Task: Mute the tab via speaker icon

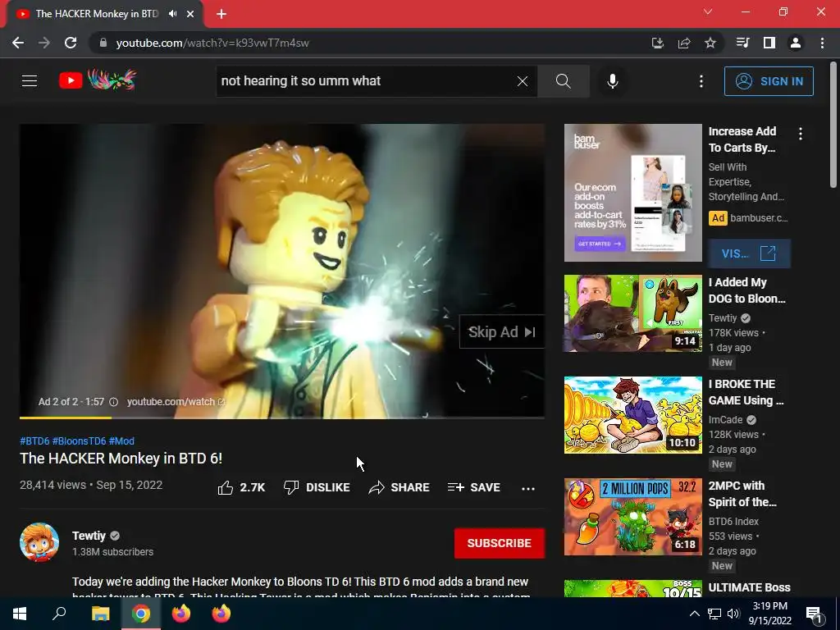Action: pos(172,14)
